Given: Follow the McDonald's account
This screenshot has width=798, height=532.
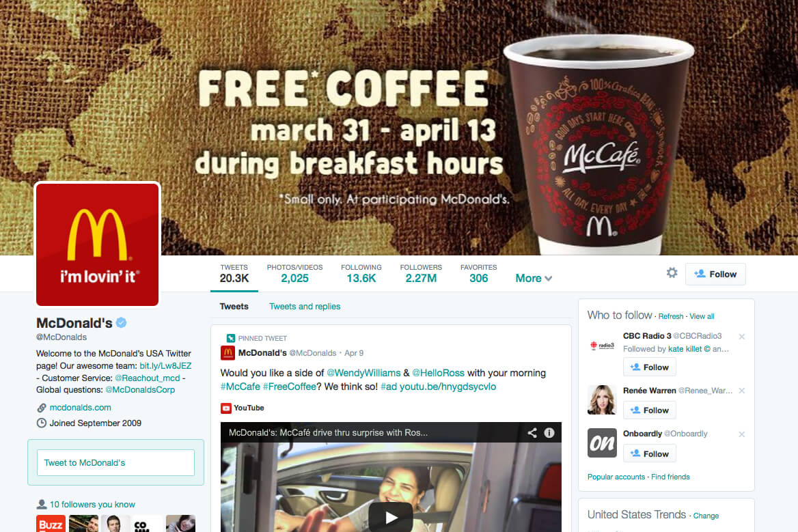Looking at the screenshot, I should pos(715,274).
